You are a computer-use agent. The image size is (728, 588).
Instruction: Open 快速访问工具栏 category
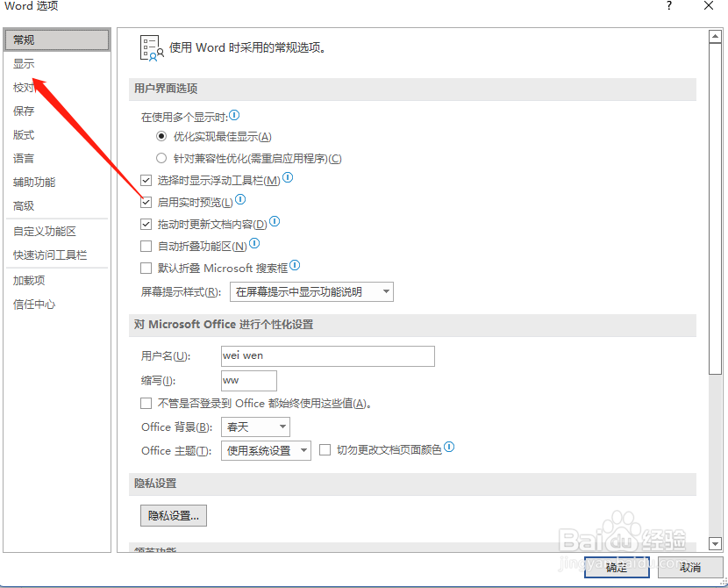pos(57,255)
